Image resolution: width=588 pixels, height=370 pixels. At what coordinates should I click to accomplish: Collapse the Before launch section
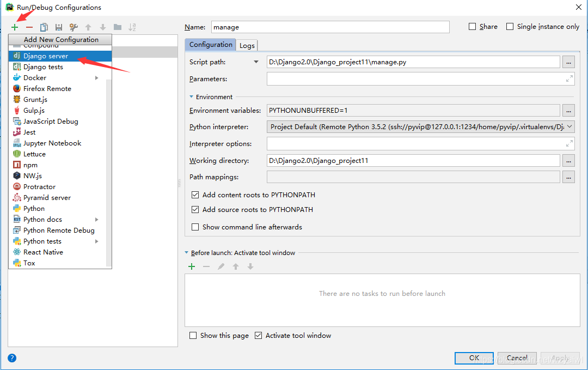click(x=186, y=252)
